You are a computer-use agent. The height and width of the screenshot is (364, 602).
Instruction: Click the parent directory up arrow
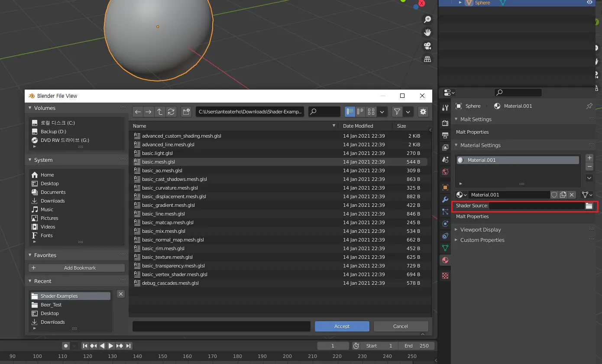click(x=160, y=112)
